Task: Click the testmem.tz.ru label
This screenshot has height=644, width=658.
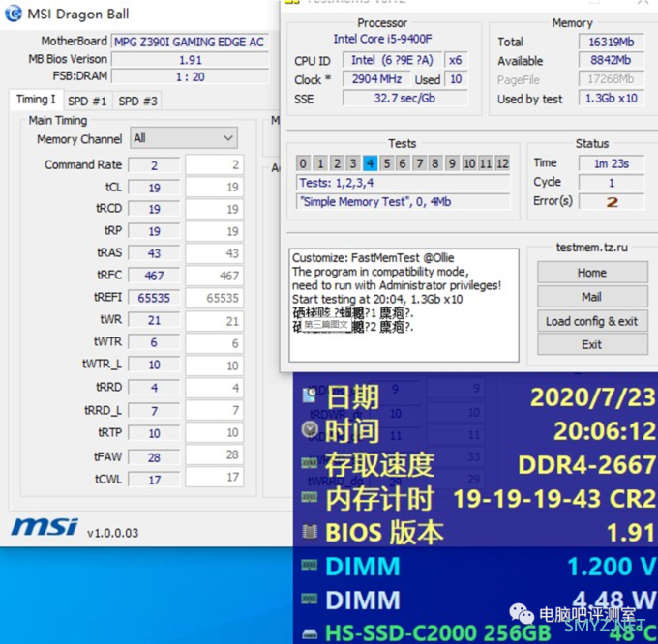Action: pyautogui.click(x=592, y=248)
